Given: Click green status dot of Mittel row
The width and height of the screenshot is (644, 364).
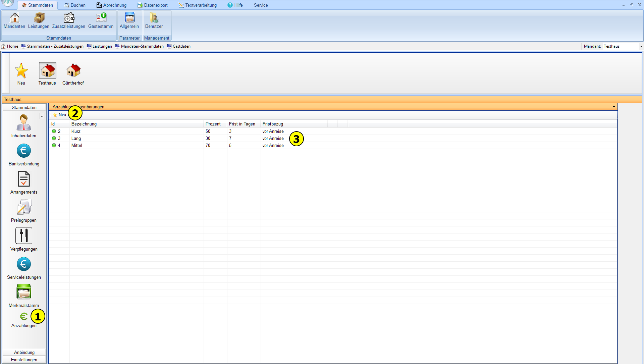Looking at the screenshot, I should pyautogui.click(x=54, y=145).
